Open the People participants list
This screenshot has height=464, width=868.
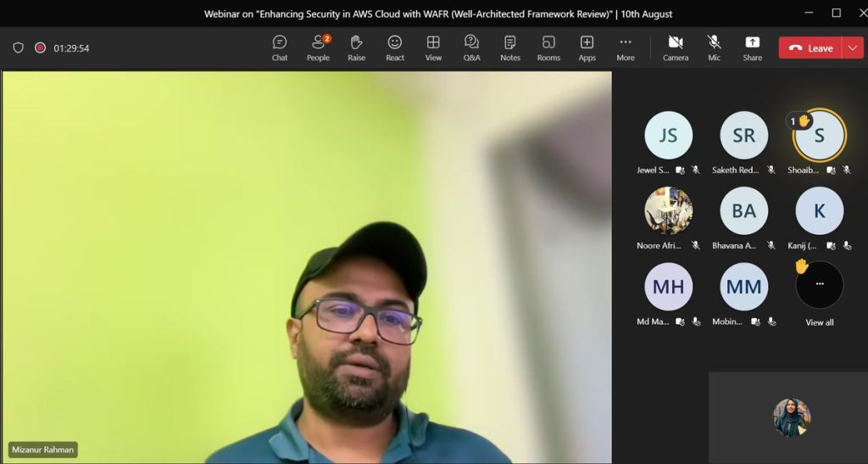click(318, 48)
